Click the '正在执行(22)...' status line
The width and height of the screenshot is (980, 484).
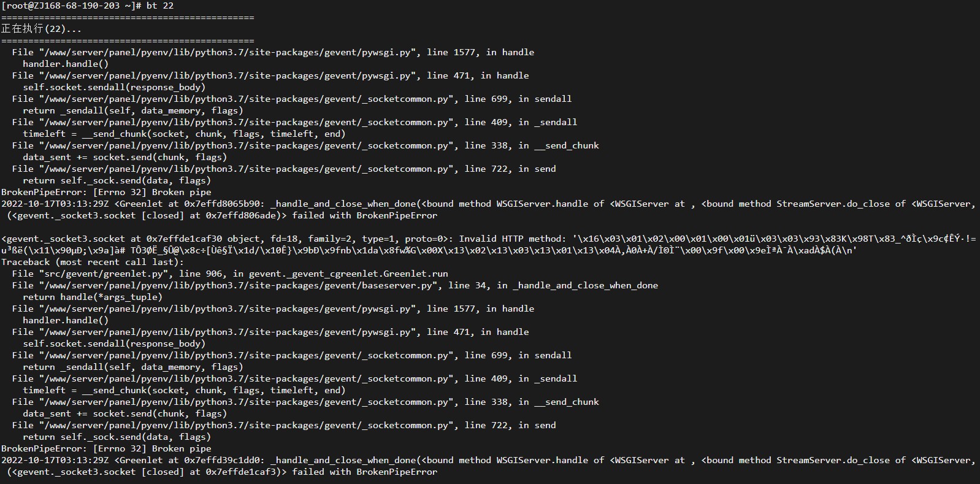(x=41, y=29)
